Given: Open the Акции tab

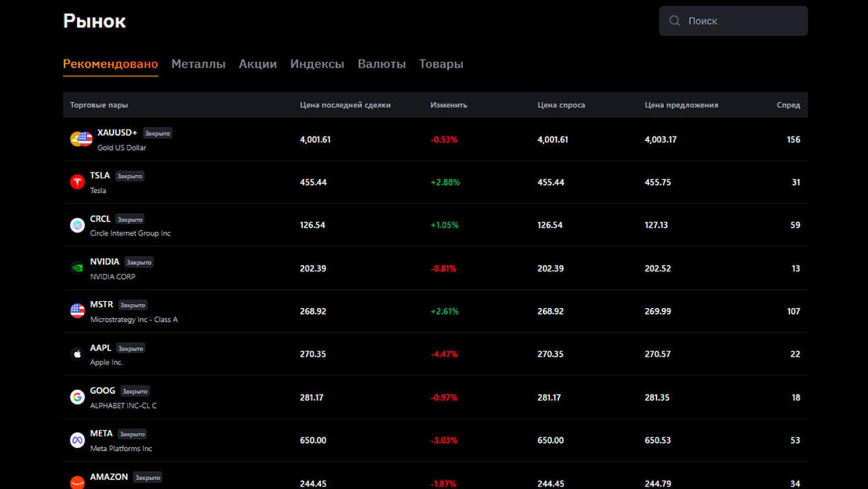Looking at the screenshot, I should (x=257, y=64).
